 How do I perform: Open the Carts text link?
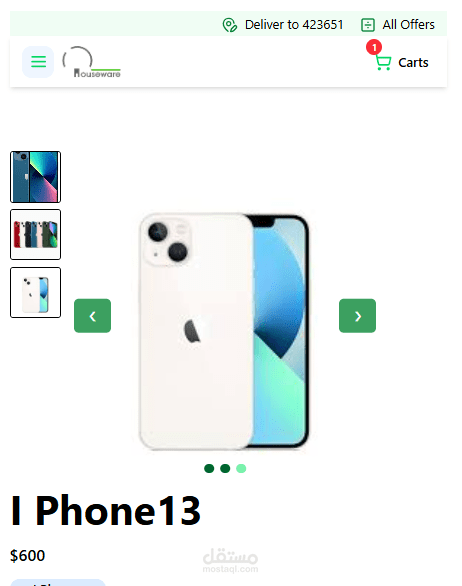[413, 63]
